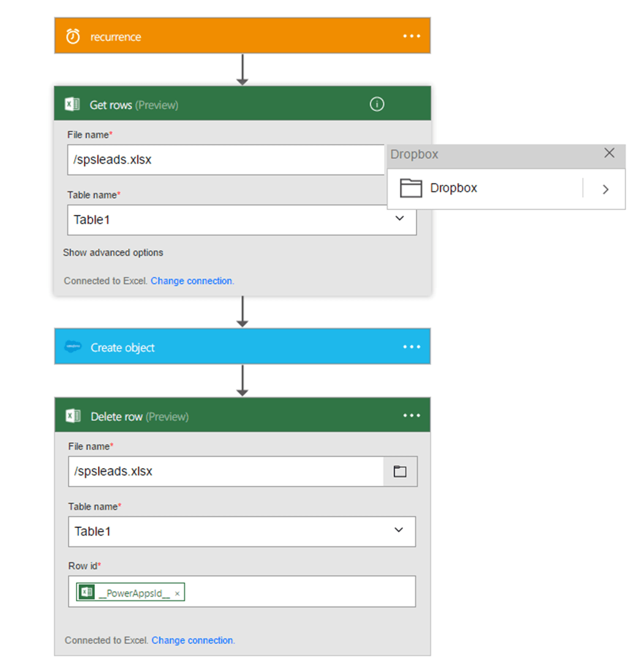Click the recurrence clock icon
The image size is (640, 672).
coord(73,37)
